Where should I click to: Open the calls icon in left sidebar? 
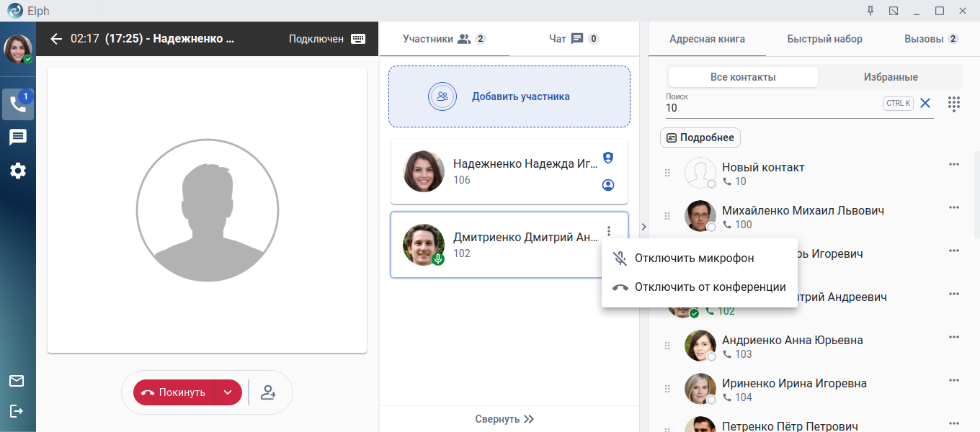click(18, 104)
